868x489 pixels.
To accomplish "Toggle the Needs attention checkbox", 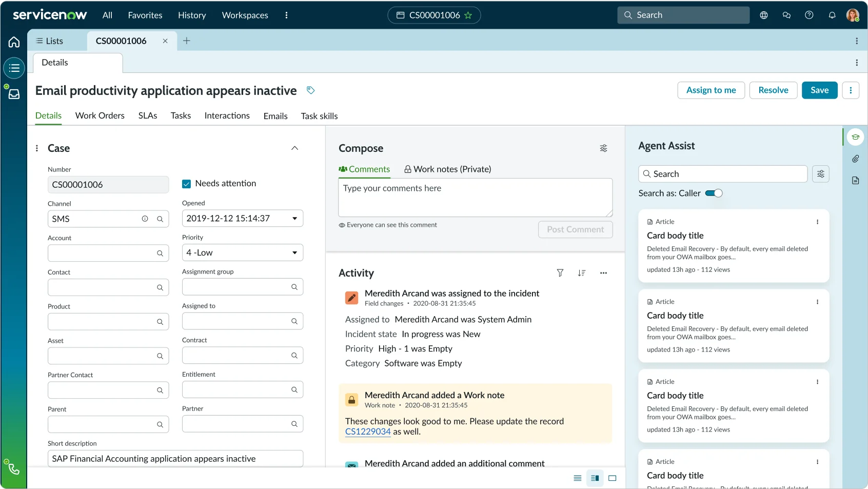I will 186,183.
